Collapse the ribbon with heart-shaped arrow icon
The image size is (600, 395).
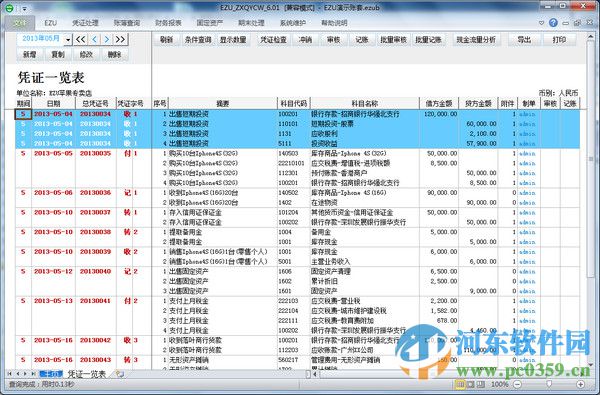click(x=541, y=23)
